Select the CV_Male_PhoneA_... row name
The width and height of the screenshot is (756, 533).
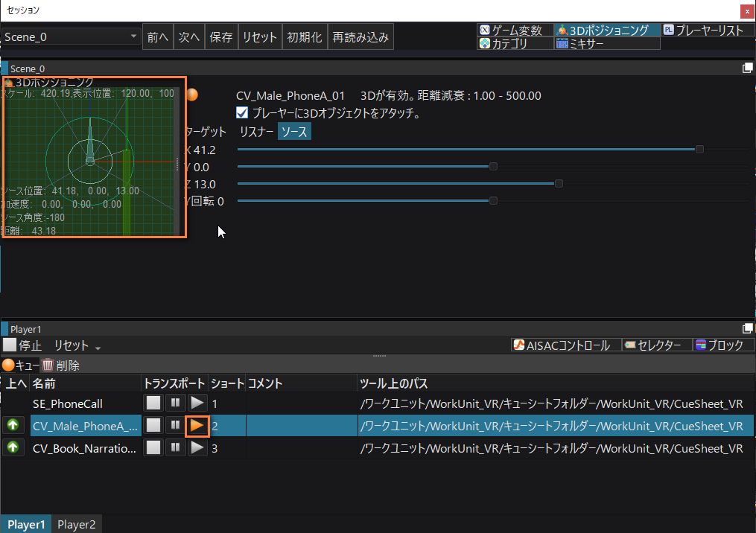click(x=85, y=426)
